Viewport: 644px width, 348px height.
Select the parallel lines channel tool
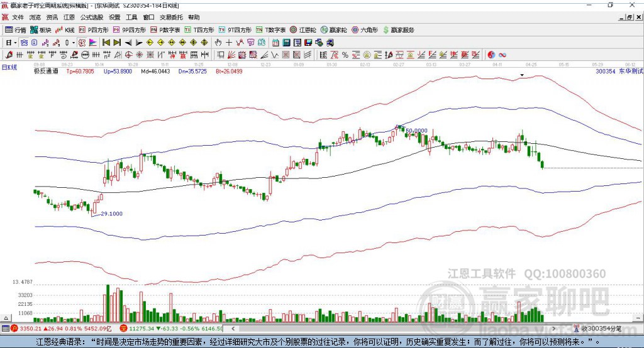coord(308,55)
